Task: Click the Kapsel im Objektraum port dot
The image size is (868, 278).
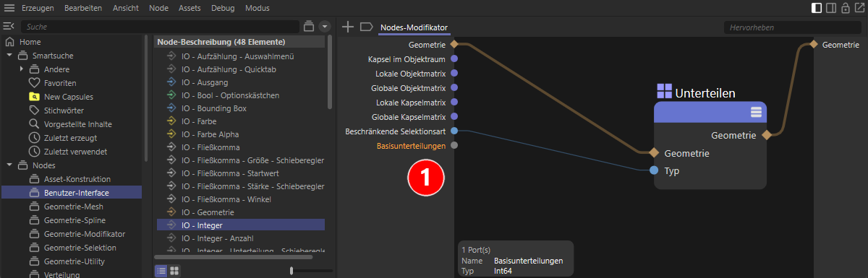Action: pos(454,59)
